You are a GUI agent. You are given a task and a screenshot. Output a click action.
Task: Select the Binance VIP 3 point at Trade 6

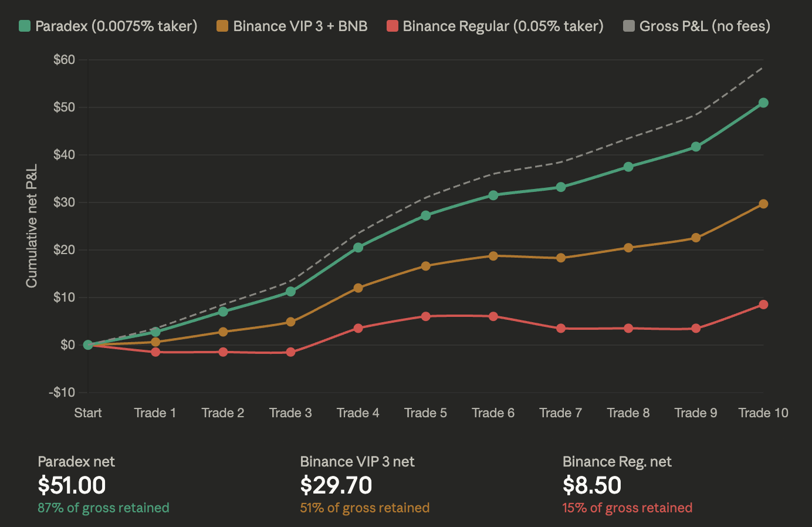(493, 256)
